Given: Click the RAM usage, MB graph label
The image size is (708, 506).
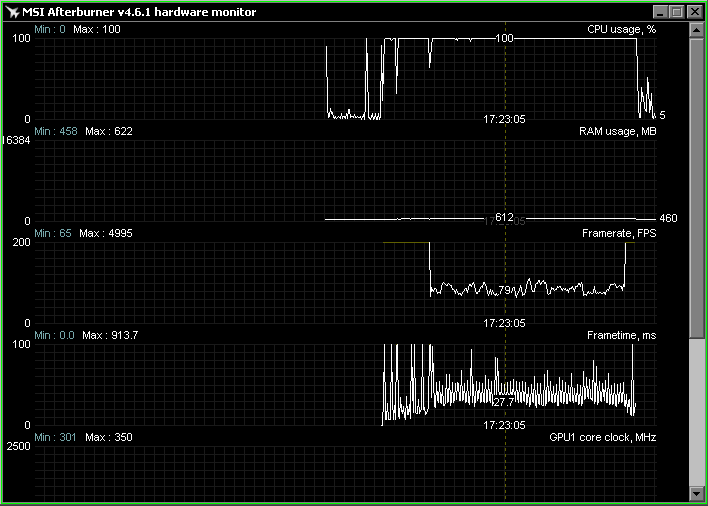Looking at the screenshot, I should point(617,131).
